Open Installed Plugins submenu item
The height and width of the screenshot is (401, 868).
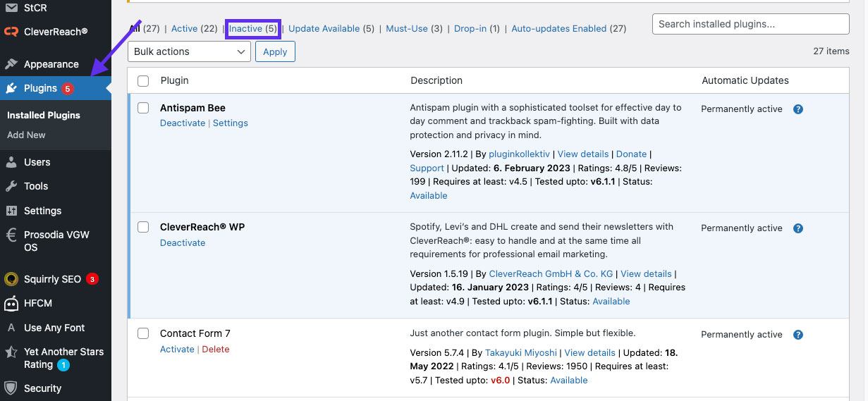tap(44, 115)
